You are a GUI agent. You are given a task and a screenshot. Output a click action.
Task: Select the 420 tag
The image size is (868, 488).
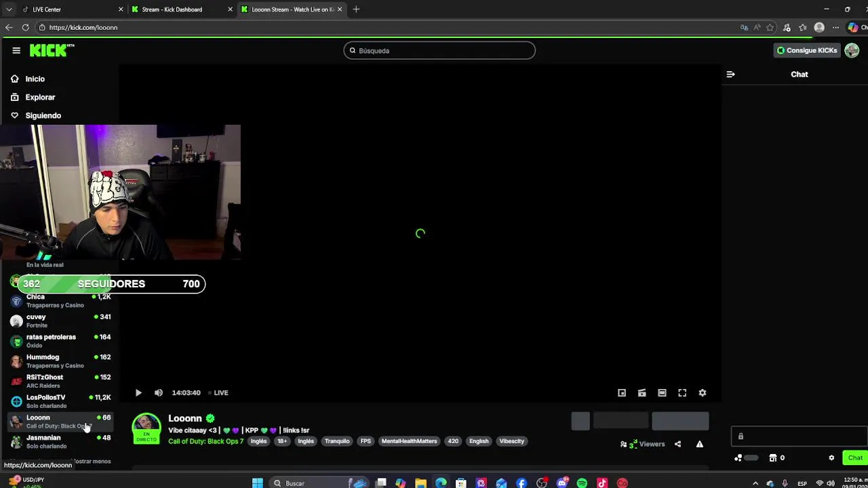453,441
